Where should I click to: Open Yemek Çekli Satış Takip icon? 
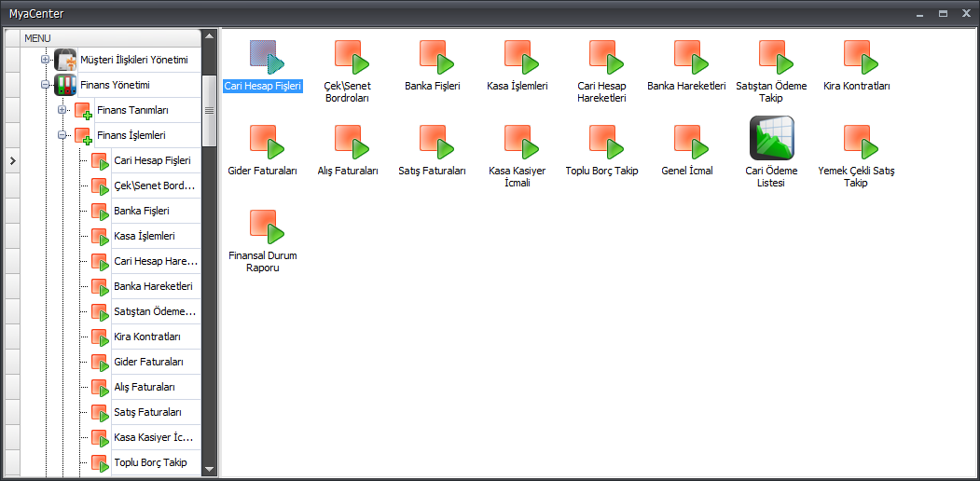[862, 141]
